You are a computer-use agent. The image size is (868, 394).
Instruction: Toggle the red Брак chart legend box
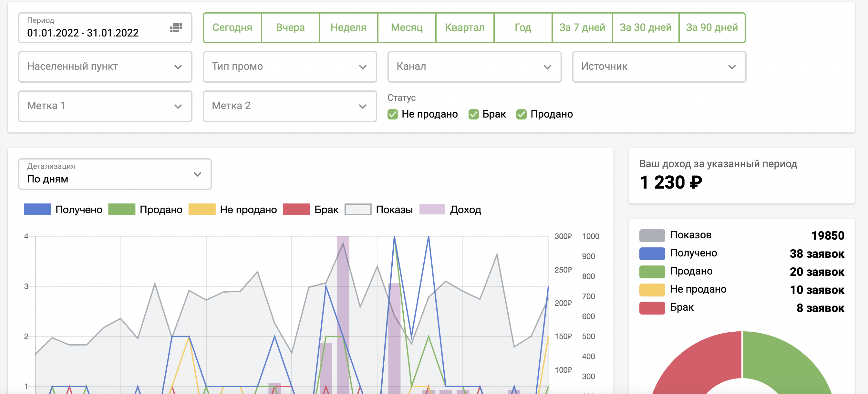(296, 209)
